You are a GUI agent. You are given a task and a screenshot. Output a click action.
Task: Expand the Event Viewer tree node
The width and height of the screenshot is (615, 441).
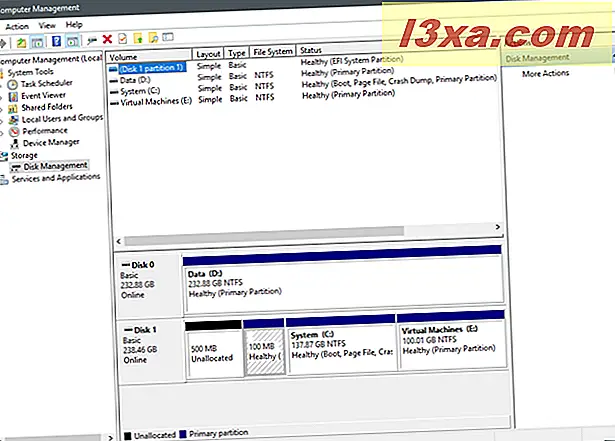click(x=2, y=97)
